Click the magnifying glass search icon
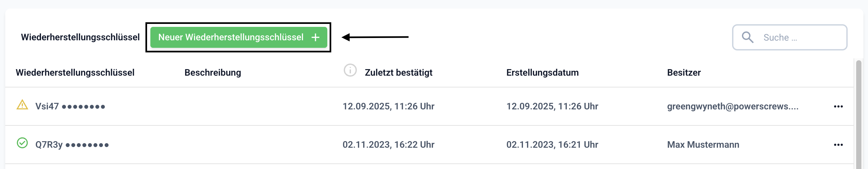This screenshot has width=868, height=169. [748, 37]
